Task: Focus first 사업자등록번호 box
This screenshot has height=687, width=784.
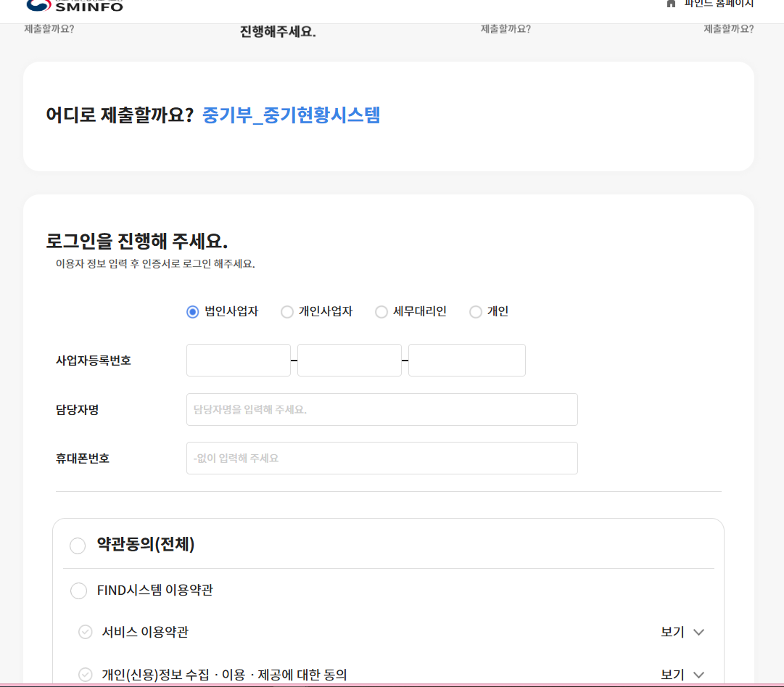Action: (239, 360)
